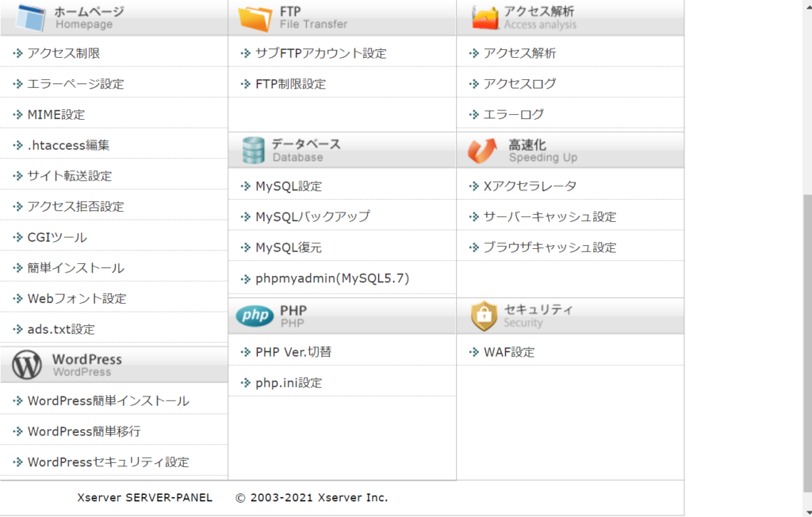
Task: Click the FTP File Transfer folder icon
Action: (255, 17)
